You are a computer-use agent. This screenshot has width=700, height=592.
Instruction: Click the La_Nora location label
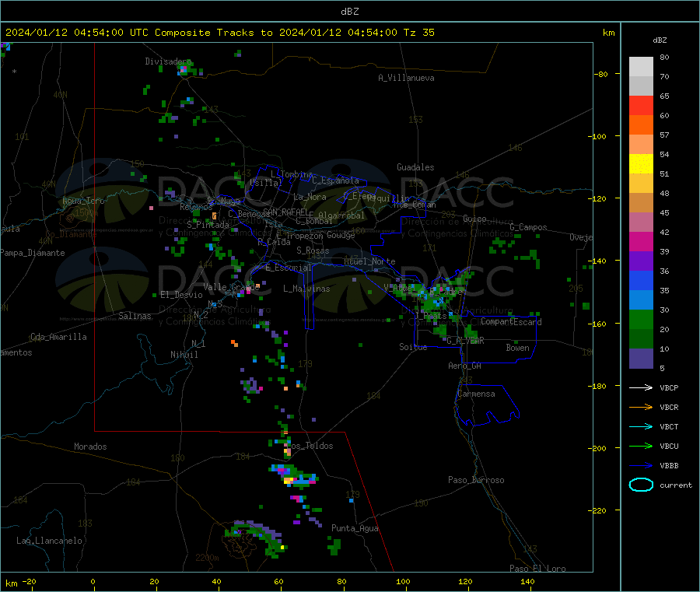tap(310, 197)
